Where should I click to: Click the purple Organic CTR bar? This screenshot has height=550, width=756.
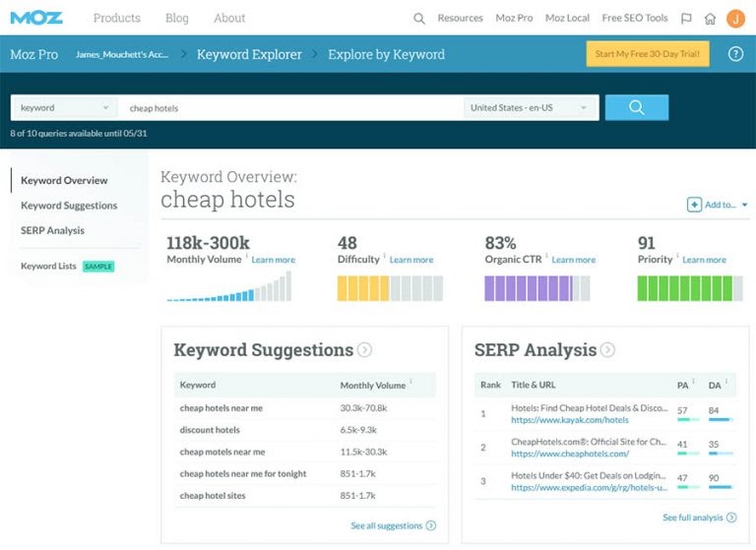coord(537,288)
